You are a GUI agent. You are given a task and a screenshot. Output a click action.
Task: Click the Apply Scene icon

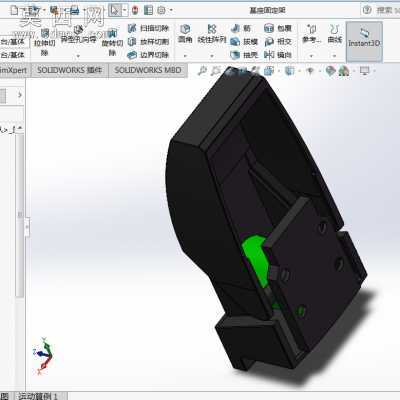coord(343,71)
